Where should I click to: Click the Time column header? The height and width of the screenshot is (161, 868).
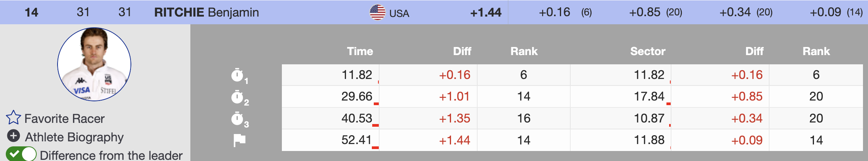pos(360,51)
